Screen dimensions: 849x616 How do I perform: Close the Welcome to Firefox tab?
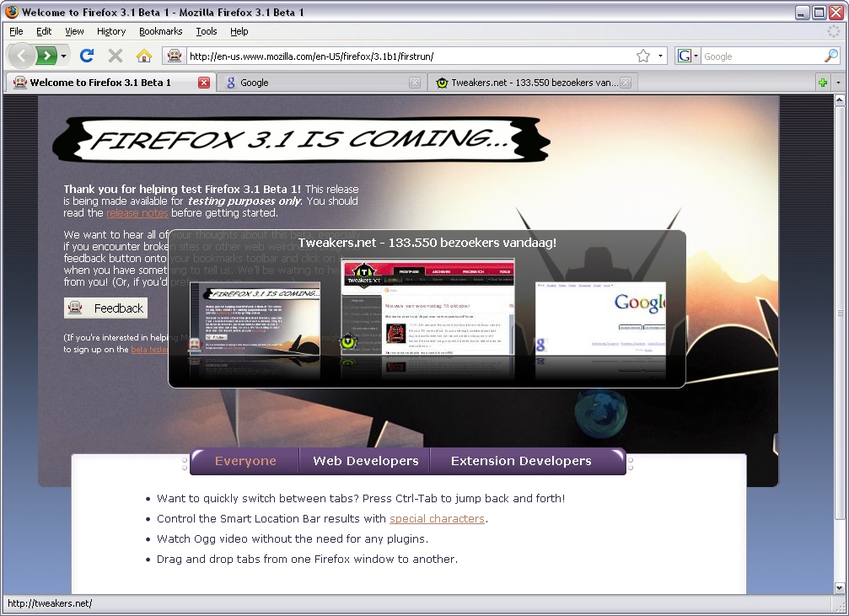[x=203, y=83]
